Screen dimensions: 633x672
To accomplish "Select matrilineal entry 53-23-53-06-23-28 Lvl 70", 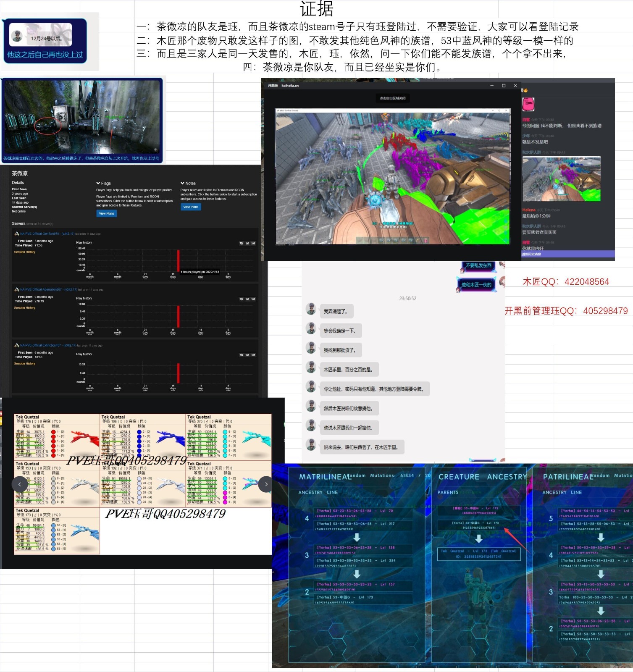I will tap(364, 513).
